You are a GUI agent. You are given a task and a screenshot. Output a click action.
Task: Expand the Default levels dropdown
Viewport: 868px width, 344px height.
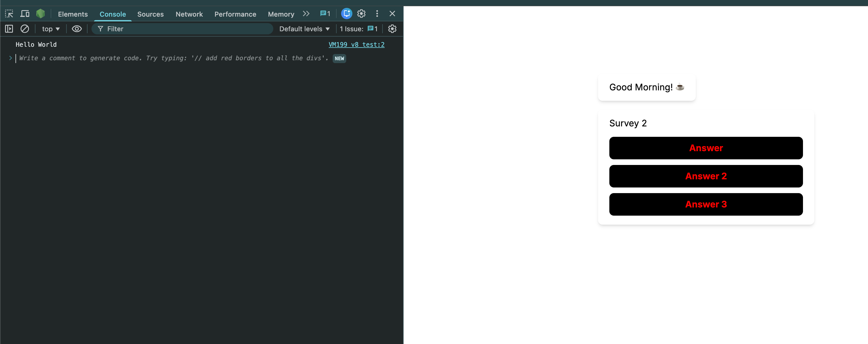pos(304,29)
